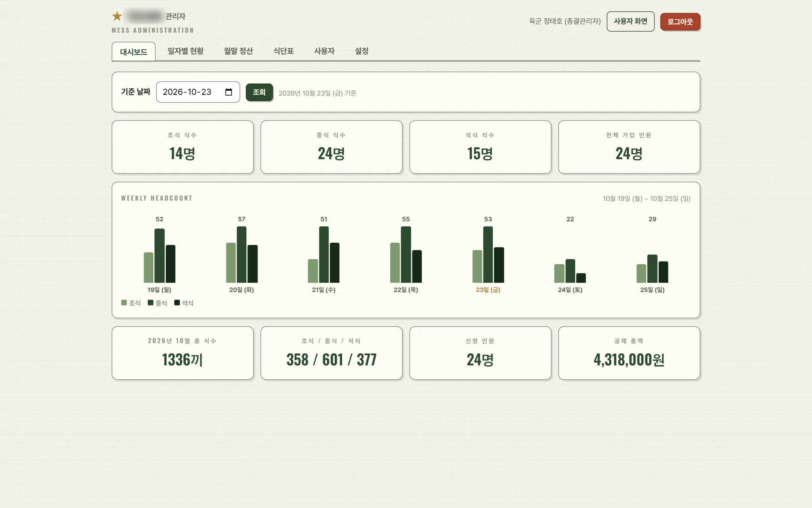Click the 육군 정태호 (총괄관리자) user name
The image size is (812, 508).
point(565,21)
